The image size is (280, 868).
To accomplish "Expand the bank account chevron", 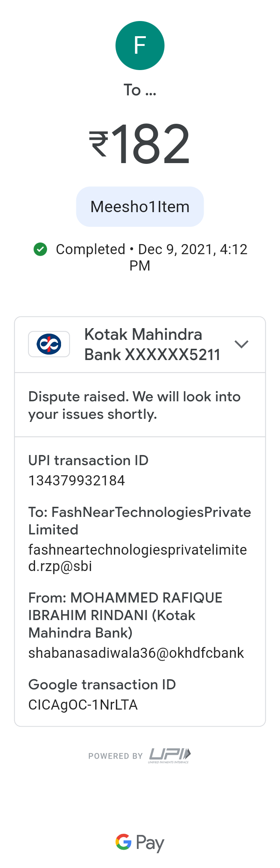I will [x=241, y=344].
